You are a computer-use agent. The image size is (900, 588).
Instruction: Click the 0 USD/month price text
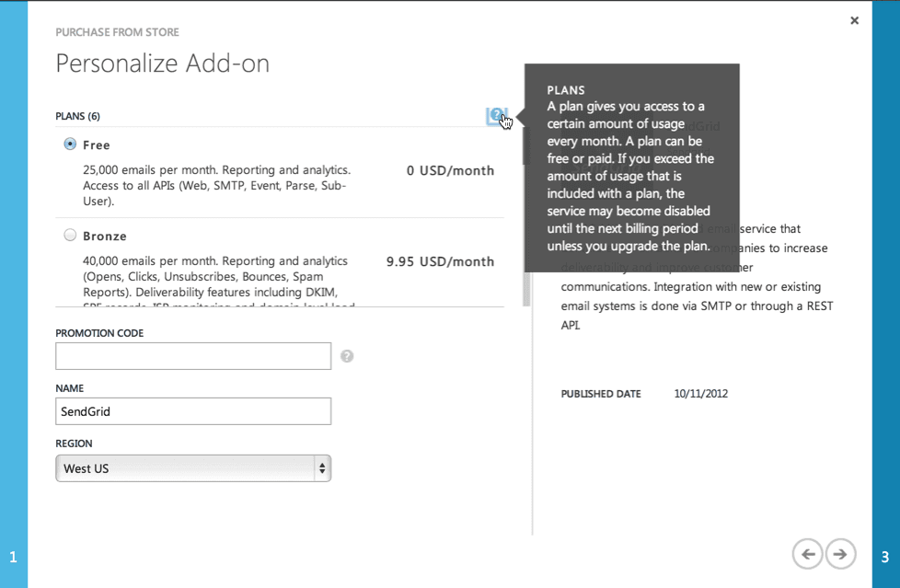point(449,170)
